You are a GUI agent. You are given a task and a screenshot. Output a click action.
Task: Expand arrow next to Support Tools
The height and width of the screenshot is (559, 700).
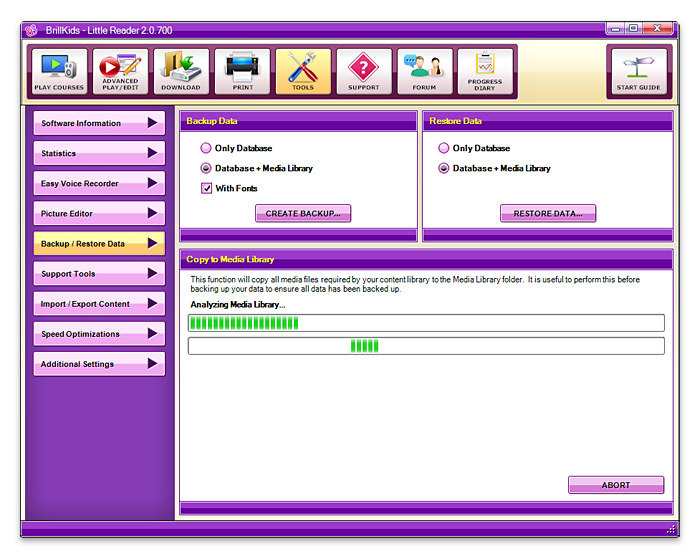pos(153,273)
